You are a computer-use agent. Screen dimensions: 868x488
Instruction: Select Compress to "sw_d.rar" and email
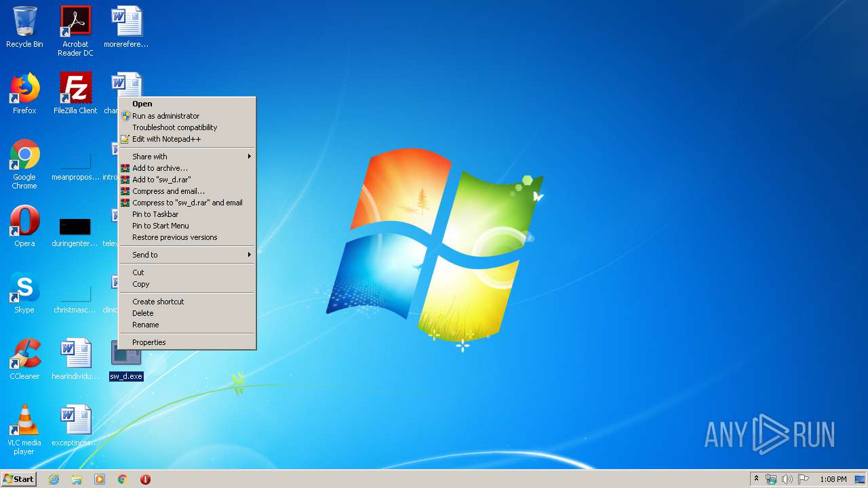(x=187, y=203)
